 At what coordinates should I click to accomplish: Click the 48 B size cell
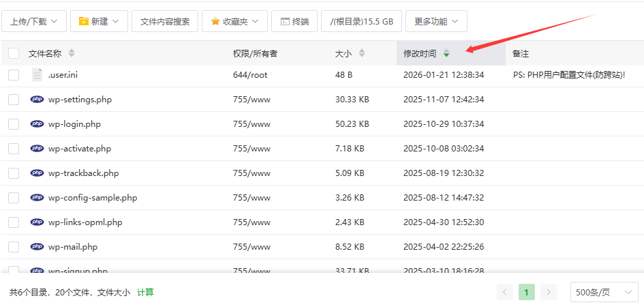tap(343, 75)
